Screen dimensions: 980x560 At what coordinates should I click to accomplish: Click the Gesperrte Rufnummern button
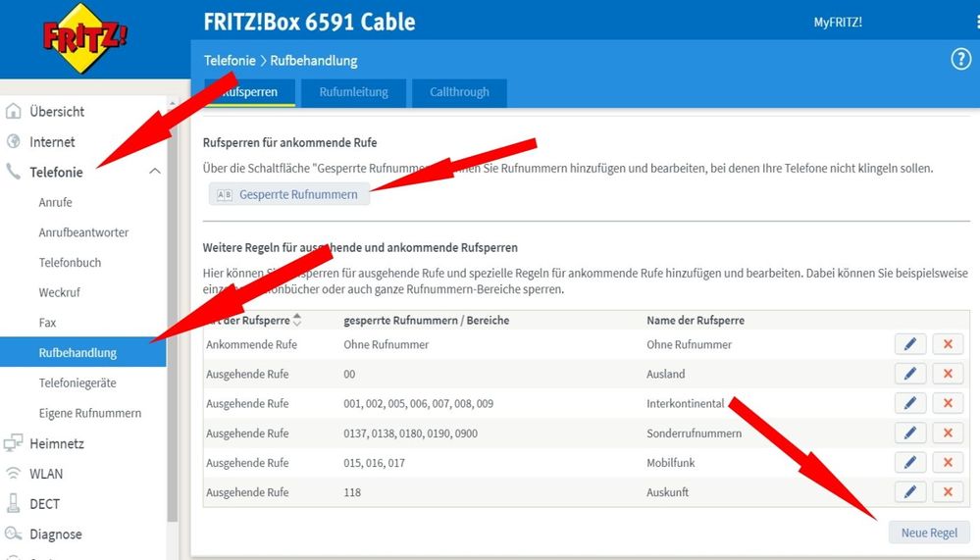tap(288, 194)
